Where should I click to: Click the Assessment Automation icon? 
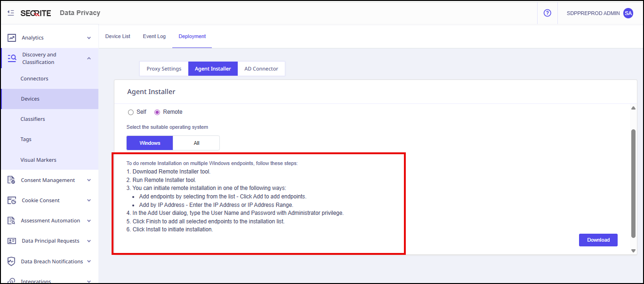click(x=12, y=221)
